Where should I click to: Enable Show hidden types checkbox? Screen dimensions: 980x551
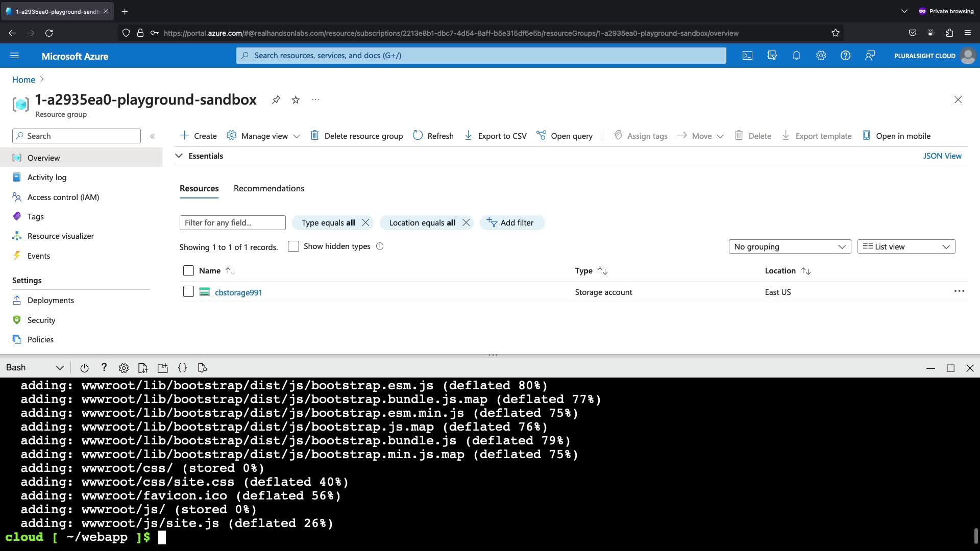(293, 246)
